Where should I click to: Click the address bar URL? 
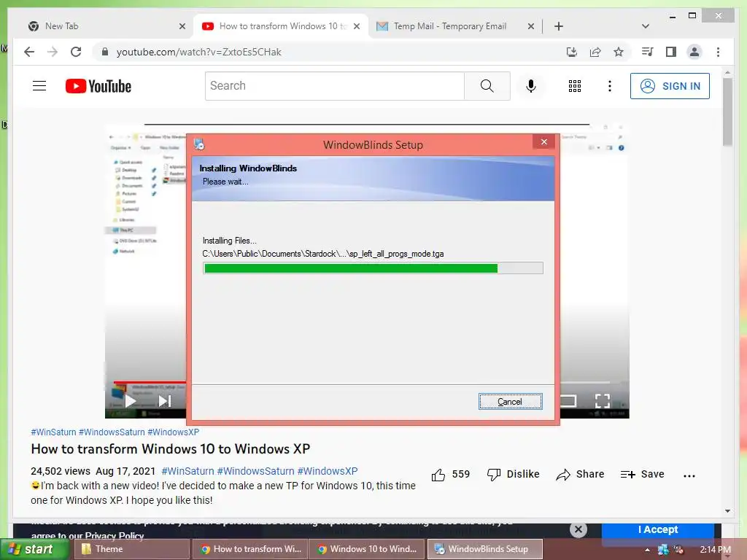198,52
